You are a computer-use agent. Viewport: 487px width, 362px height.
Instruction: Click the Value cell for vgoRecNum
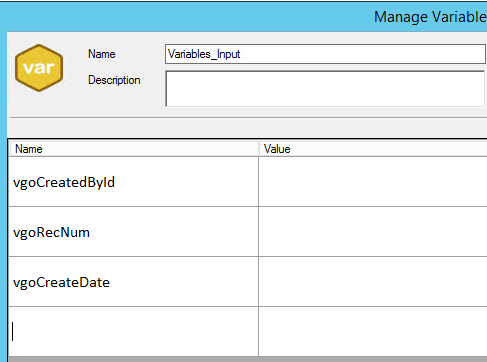tap(373, 232)
